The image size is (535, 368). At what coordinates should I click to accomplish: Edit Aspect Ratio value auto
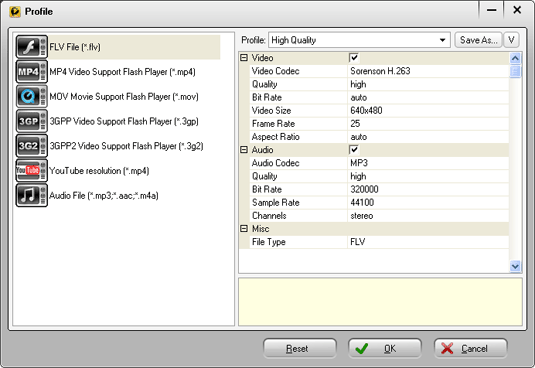[428, 137]
